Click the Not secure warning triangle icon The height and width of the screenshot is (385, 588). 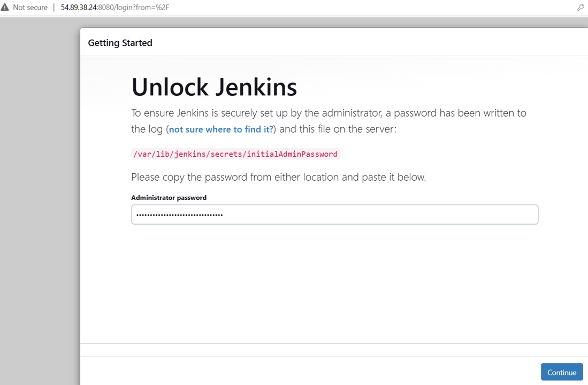[4, 7]
